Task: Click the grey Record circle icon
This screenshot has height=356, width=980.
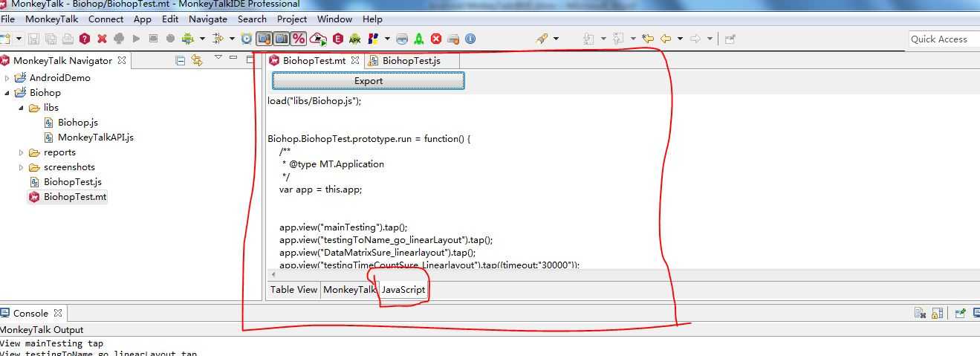Action: 170,39
